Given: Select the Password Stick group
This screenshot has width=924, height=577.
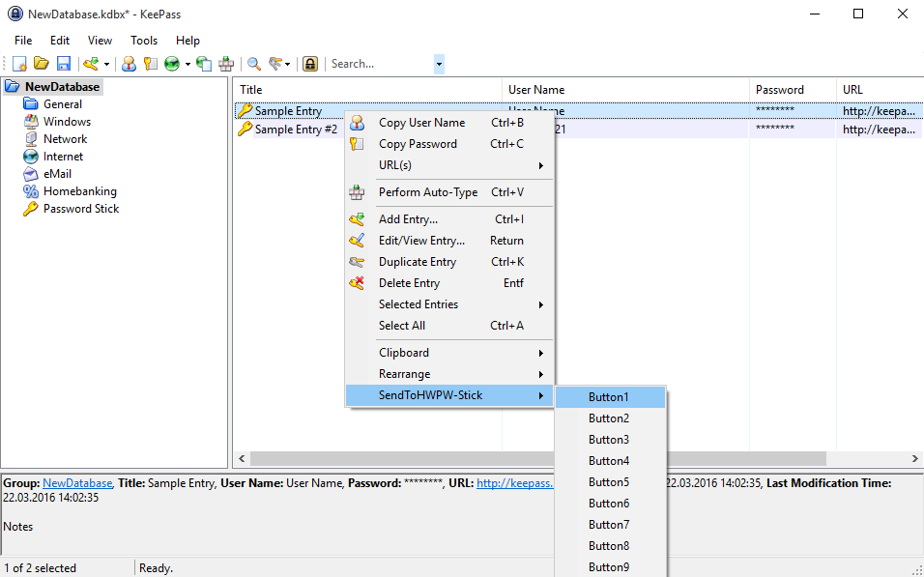Looking at the screenshot, I should click(81, 209).
